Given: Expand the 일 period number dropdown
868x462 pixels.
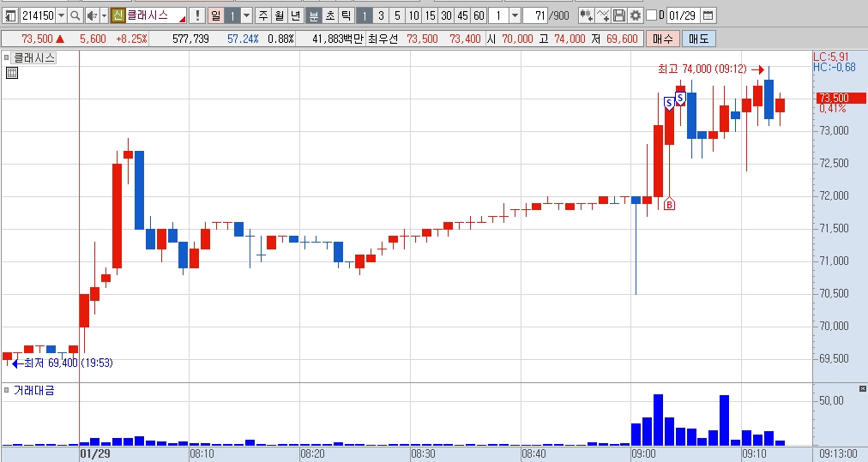Looking at the screenshot, I should [x=247, y=15].
